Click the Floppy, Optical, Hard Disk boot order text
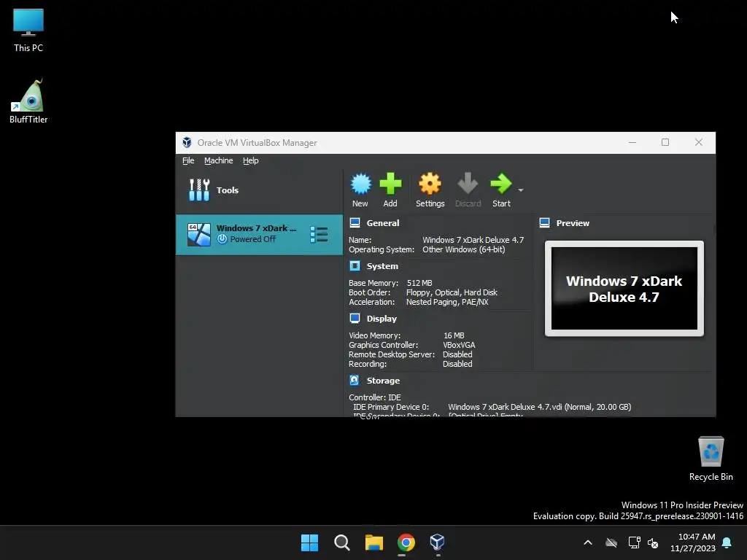This screenshot has height=560, width=747. tap(452, 292)
